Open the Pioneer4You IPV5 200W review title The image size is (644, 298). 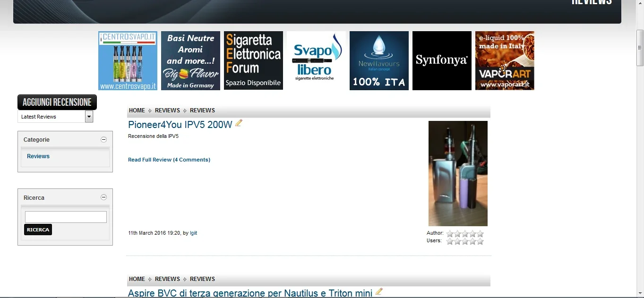click(x=180, y=125)
